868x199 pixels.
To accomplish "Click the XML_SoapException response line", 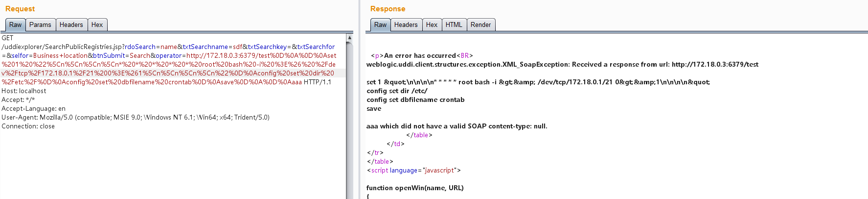I will 563,65.
